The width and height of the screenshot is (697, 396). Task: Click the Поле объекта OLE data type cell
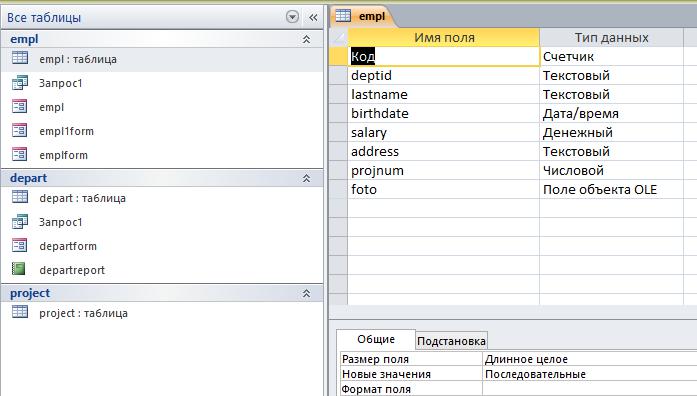(x=612, y=190)
